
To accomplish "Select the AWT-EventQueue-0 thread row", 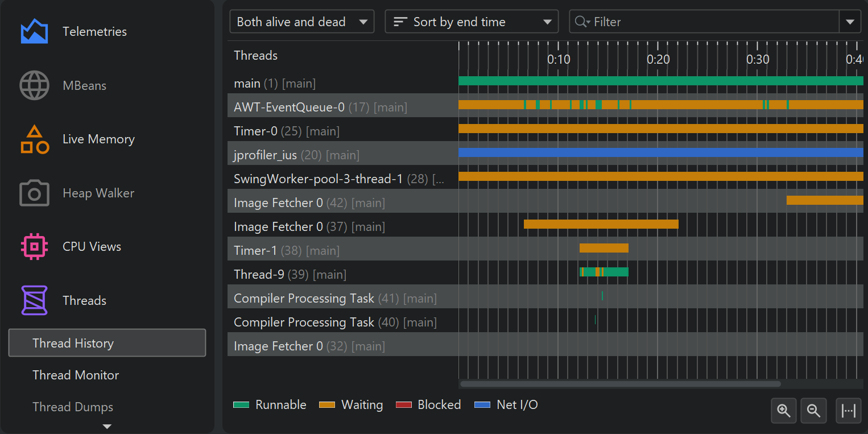I will 320,107.
